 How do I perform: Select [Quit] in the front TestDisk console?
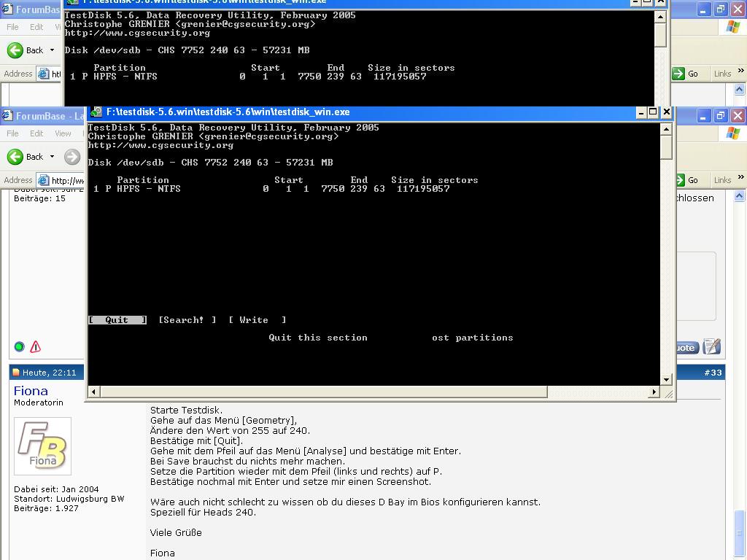click(117, 320)
